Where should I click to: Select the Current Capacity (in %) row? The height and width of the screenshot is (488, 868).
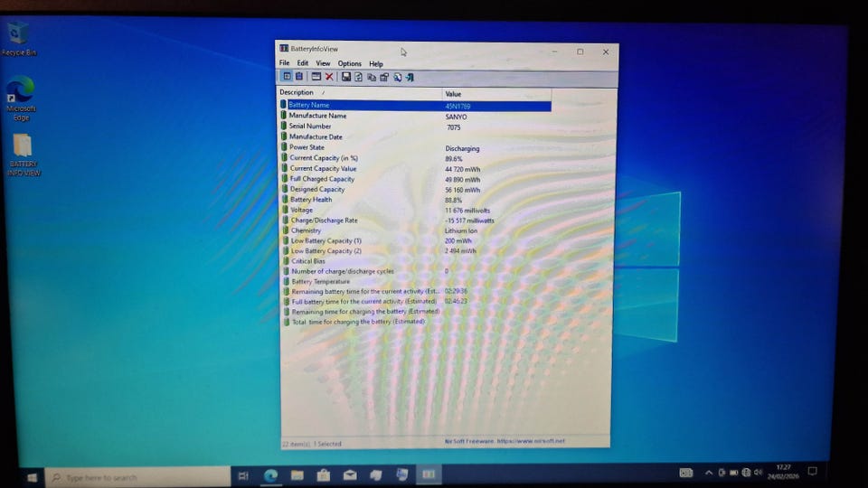pyautogui.click(x=416, y=157)
